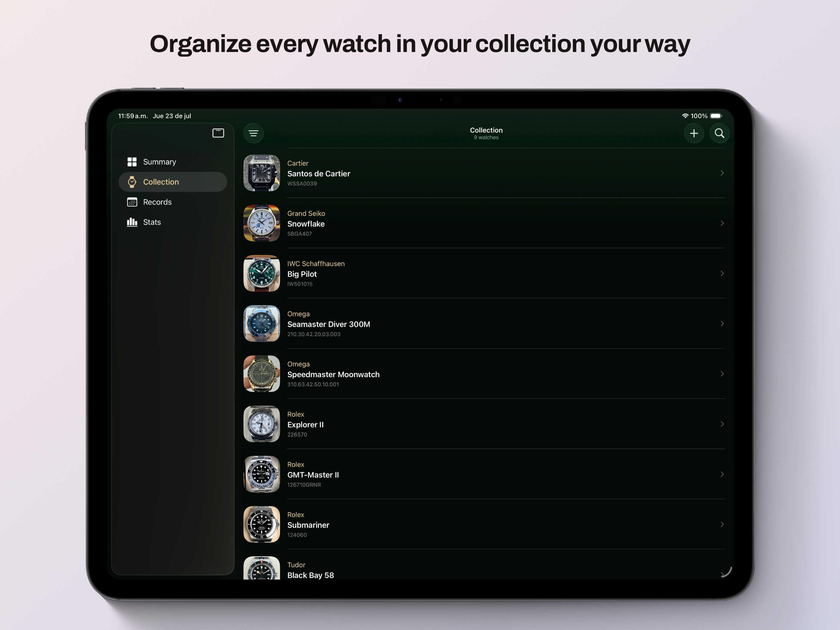Click the Records calendar icon
The image size is (840, 630).
(x=132, y=202)
